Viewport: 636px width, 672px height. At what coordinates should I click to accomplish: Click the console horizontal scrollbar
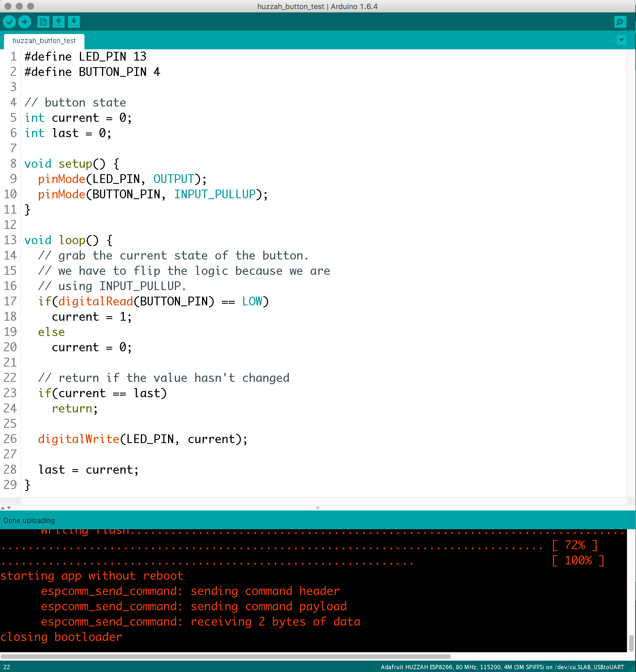(x=225, y=656)
